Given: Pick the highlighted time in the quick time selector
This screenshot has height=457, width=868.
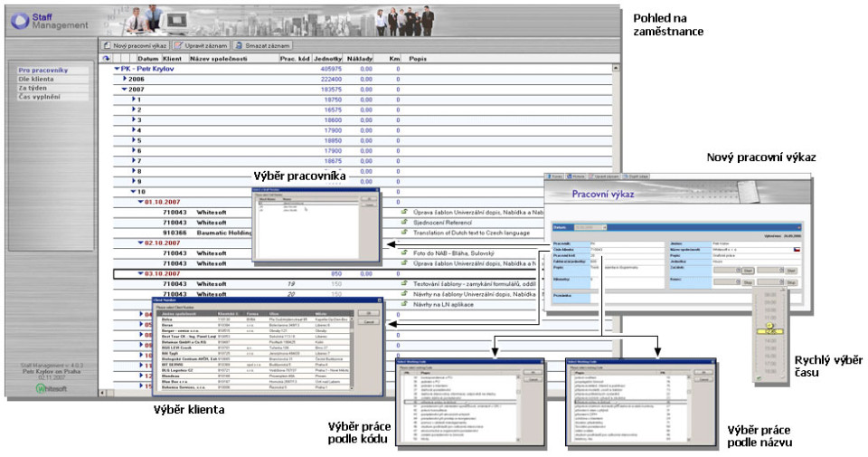Looking at the screenshot, I should pos(770,329).
